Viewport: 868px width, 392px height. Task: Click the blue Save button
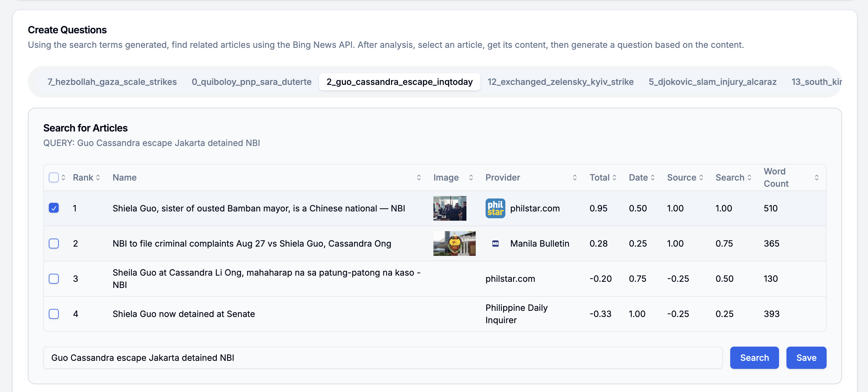pos(806,358)
